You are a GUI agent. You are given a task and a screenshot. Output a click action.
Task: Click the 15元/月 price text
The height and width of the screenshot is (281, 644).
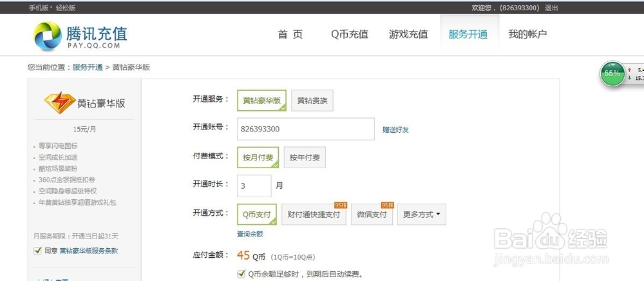84,129
